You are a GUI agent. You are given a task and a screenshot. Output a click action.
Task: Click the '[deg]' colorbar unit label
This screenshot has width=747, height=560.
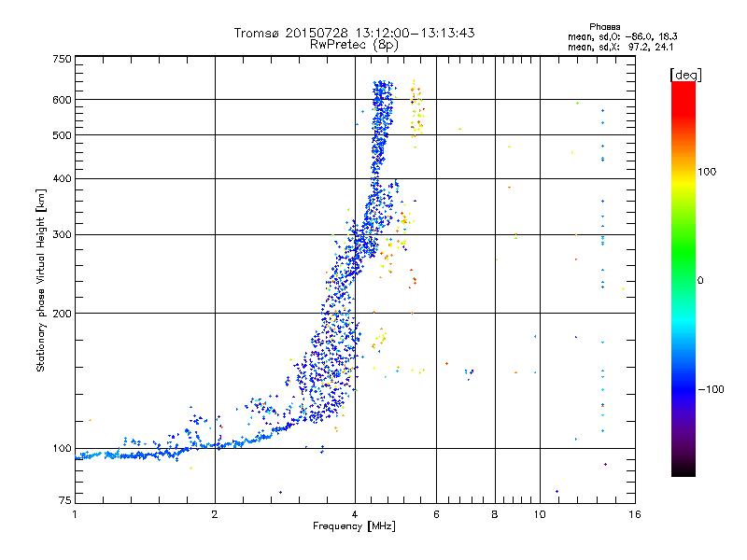click(x=685, y=76)
